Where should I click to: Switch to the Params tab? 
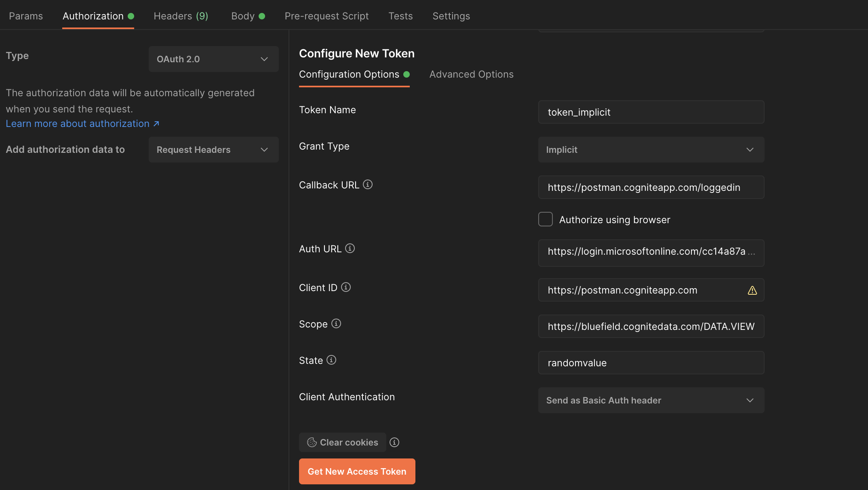[x=26, y=16]
